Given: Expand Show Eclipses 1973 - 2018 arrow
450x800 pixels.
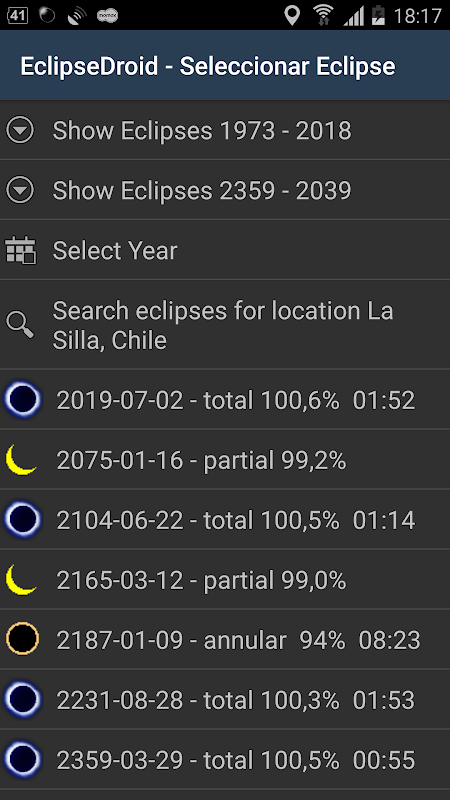Looking at the screenshot, I should [x=20, y=131].
